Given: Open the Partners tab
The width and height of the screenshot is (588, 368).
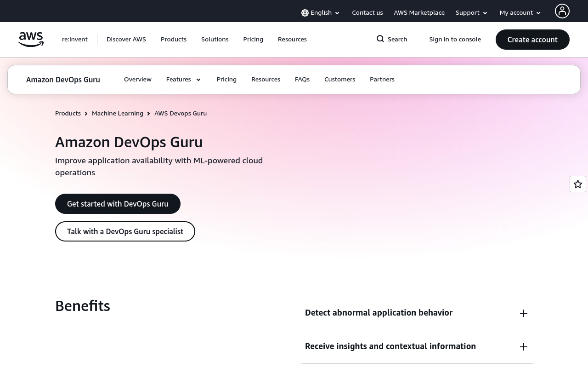Looking at the screenshot, I should click(x=382, y=79).
